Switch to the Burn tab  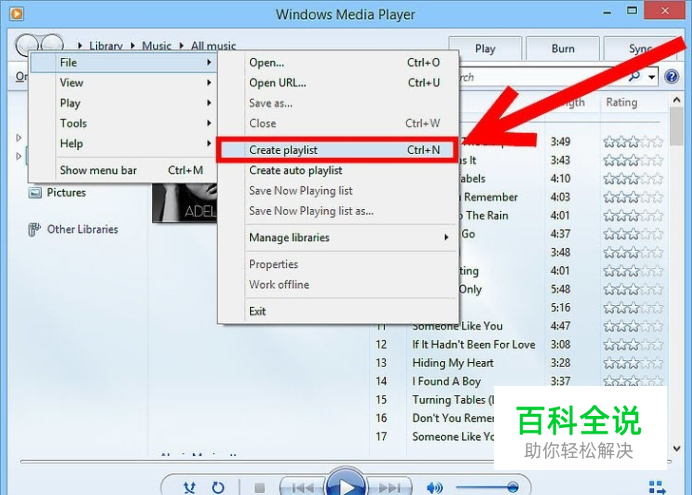coord(563,49)
